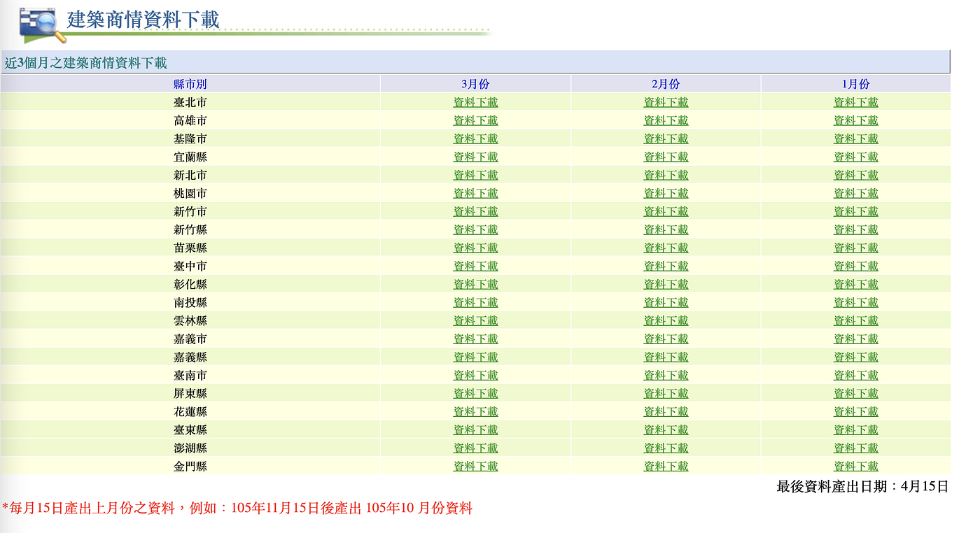Screen dimensions: 980x533
Task: Download 彰化縣 data for 2月份
Action: (666, 284)
